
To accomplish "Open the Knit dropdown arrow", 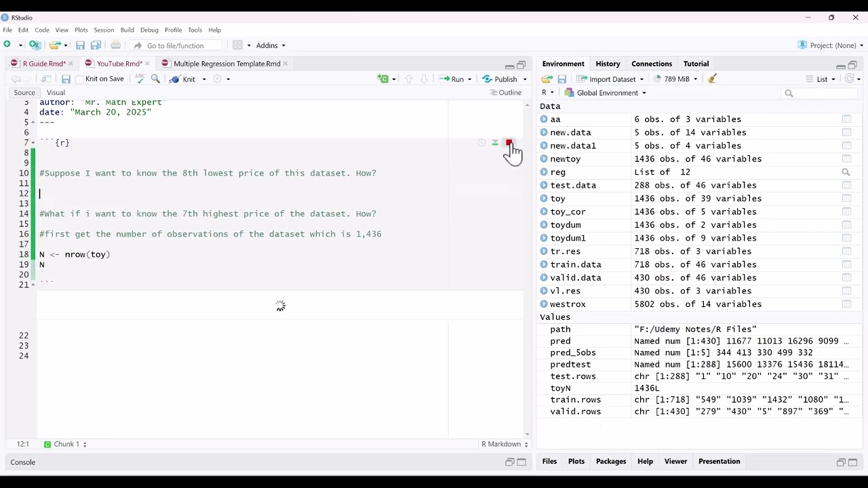I will tap(204, 79).
